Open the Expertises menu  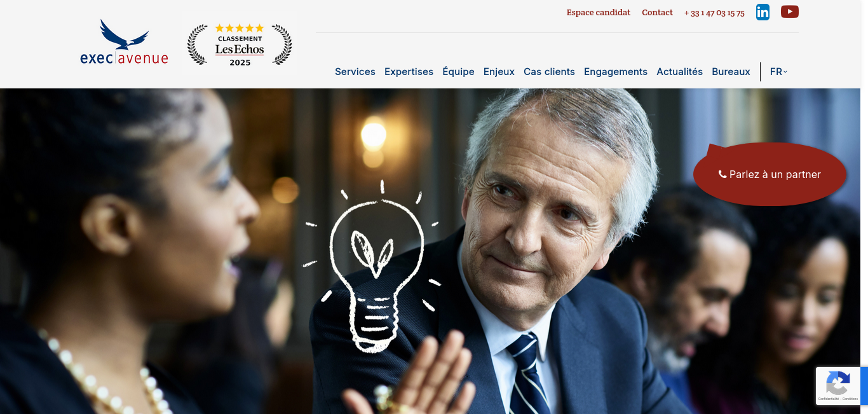pyautogui.click(x=409, y=72)
